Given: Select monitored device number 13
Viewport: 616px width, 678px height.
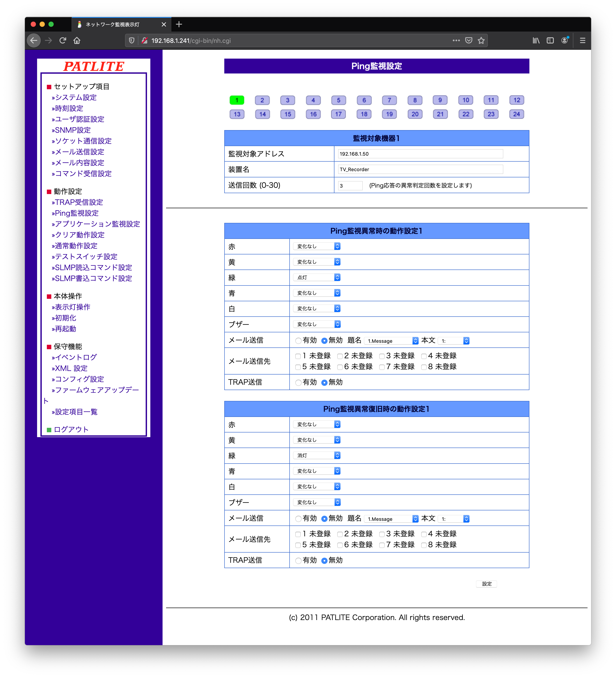Looking at the screenshot, I should pos(237,114).
